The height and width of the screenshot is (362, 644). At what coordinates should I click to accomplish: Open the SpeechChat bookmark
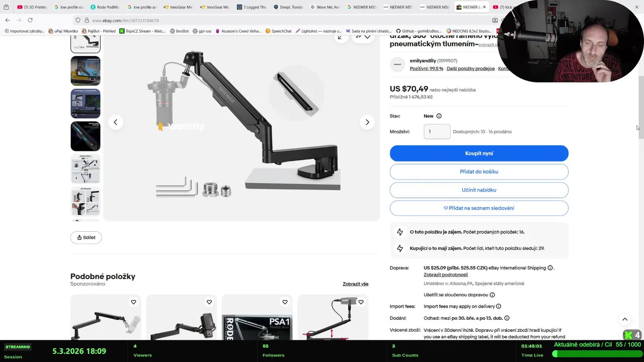click(279, 31)
